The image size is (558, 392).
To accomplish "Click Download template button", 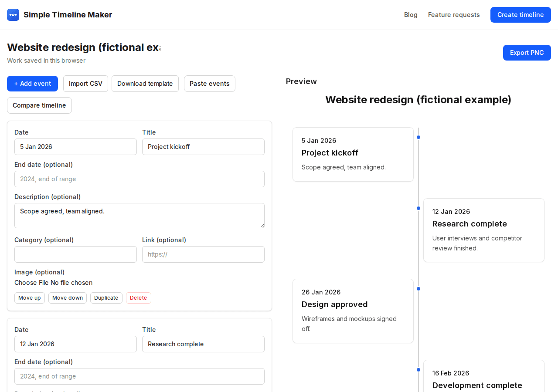I will click(x=145, y=84).
